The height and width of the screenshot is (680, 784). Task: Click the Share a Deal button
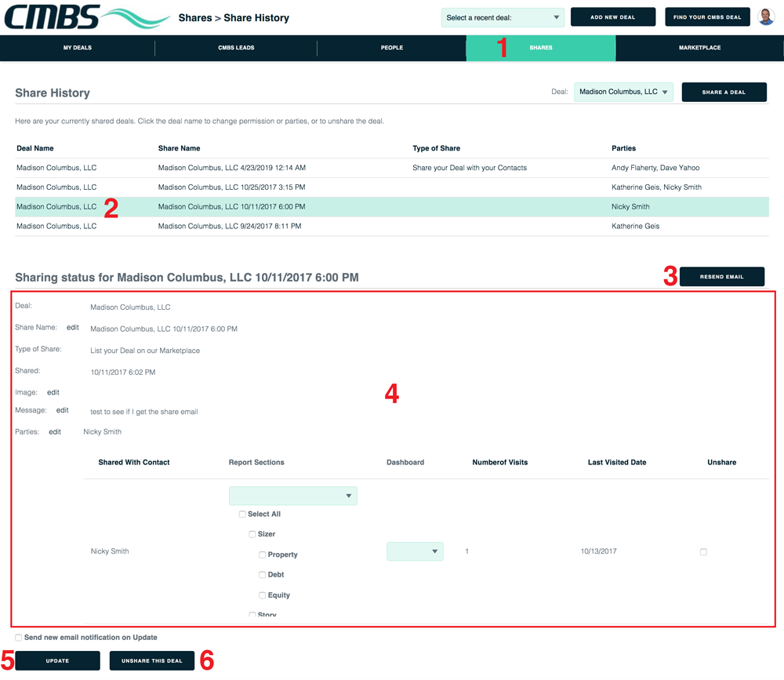coord(724,92)
